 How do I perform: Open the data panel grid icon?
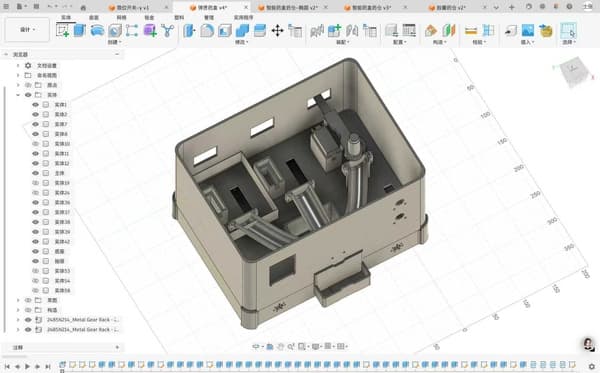(6, 7)
